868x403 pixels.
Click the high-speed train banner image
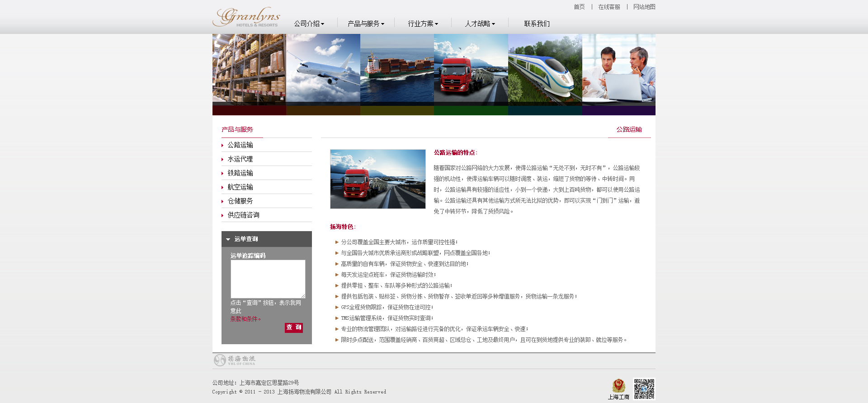click(545, 69)
